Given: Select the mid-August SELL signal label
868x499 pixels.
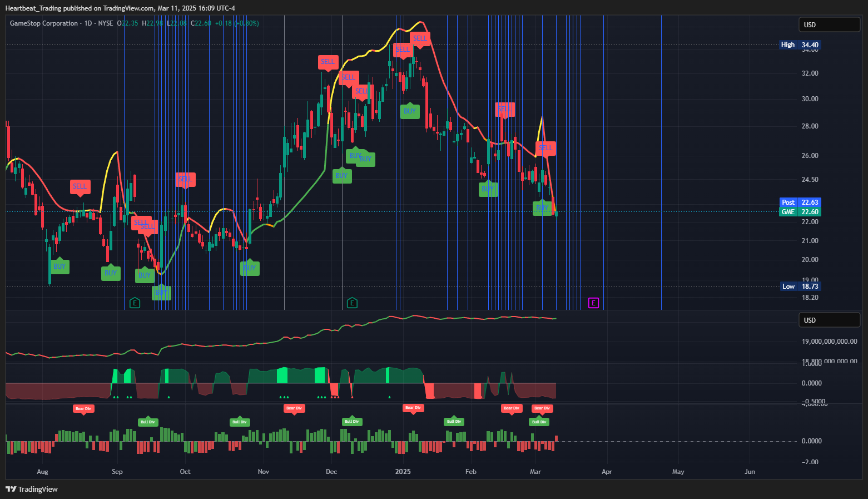Looking at the screenshot, I should pos(80,187).
